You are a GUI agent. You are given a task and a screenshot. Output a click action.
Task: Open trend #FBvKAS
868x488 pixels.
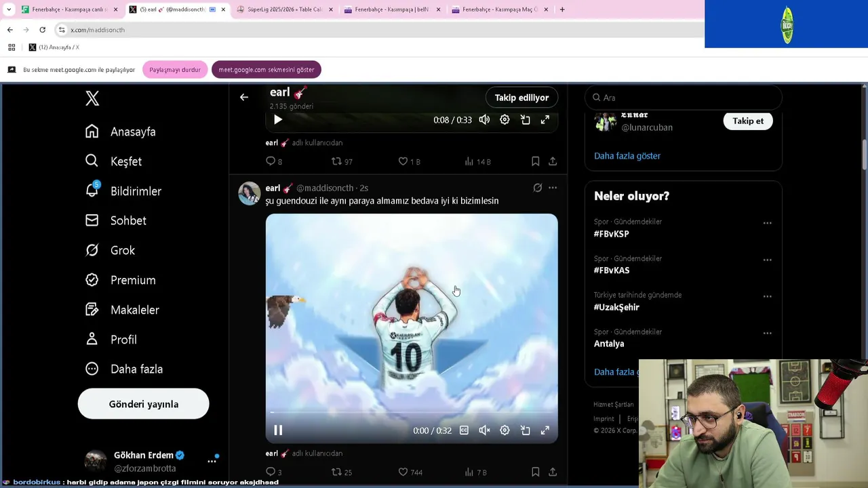[612, 270]
